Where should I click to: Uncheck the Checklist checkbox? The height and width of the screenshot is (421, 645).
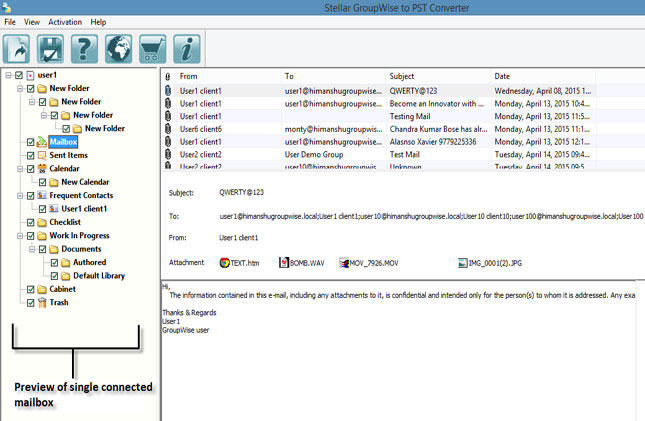tap(30, 223)
